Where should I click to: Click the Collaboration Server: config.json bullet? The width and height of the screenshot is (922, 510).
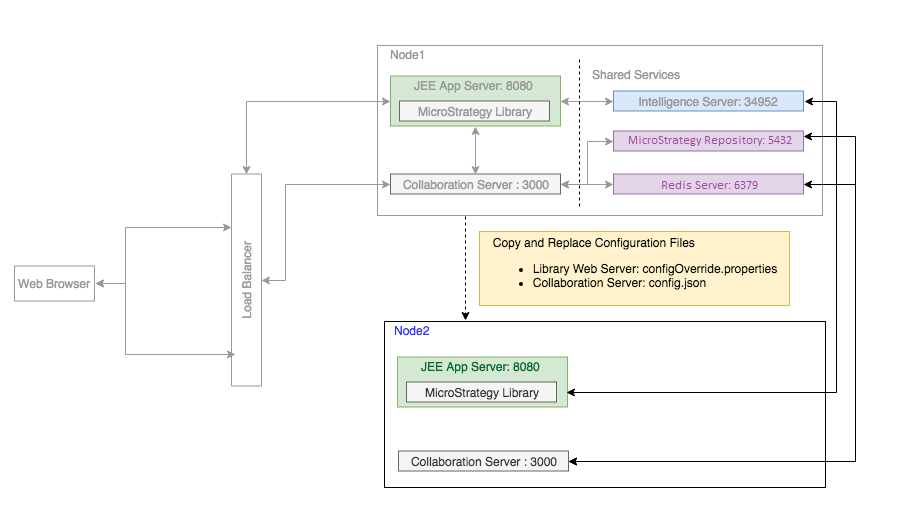tap(618, 283)
